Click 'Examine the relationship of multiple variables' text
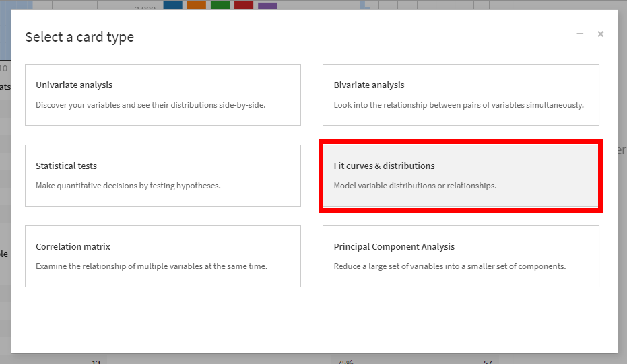Screen dimensions: 627x364 click(152, 266)
